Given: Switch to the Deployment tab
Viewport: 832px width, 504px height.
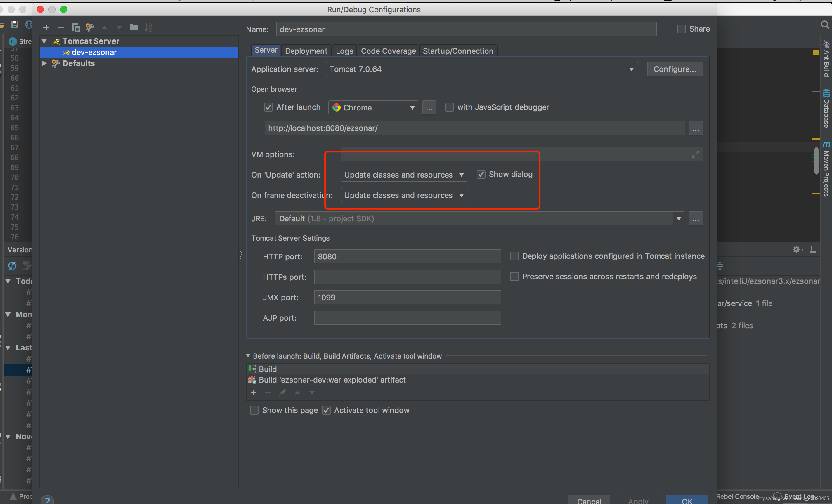Looking at the screenshot, I should click(x=306, y=51).
